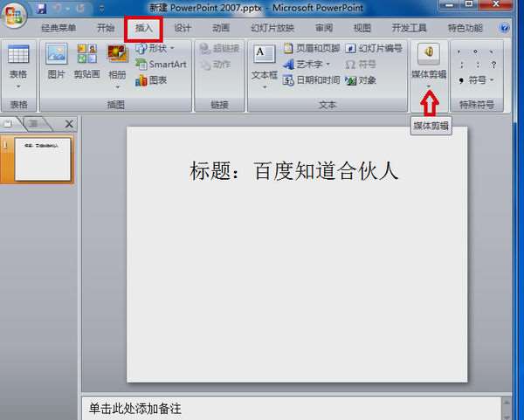Click 页眉和页脚 header and footer

[312, 49]
